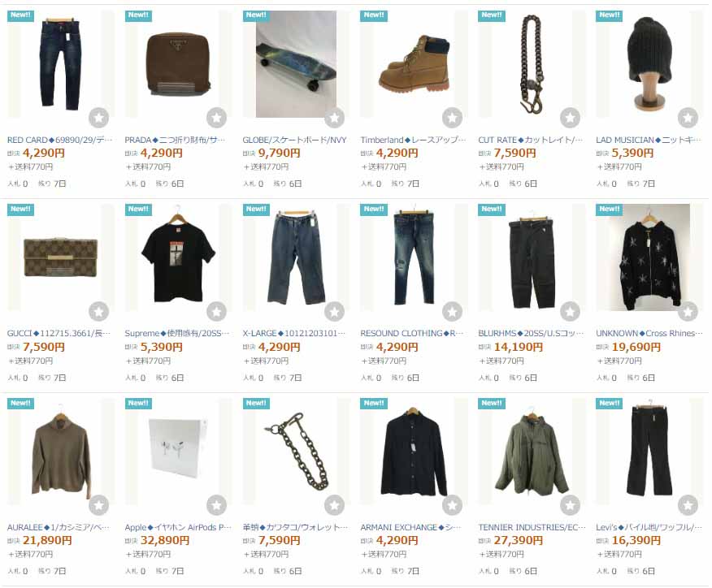Favorite the Apple AirPods Pro listing star
The width and height of the screenshot is (712, 588).
(216, 505)
